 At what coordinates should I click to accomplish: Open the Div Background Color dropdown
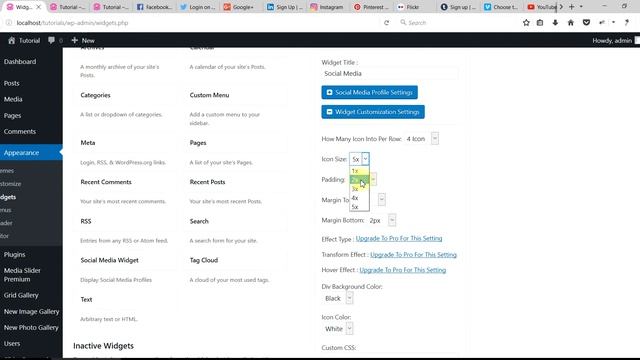[x=338, y=298]
